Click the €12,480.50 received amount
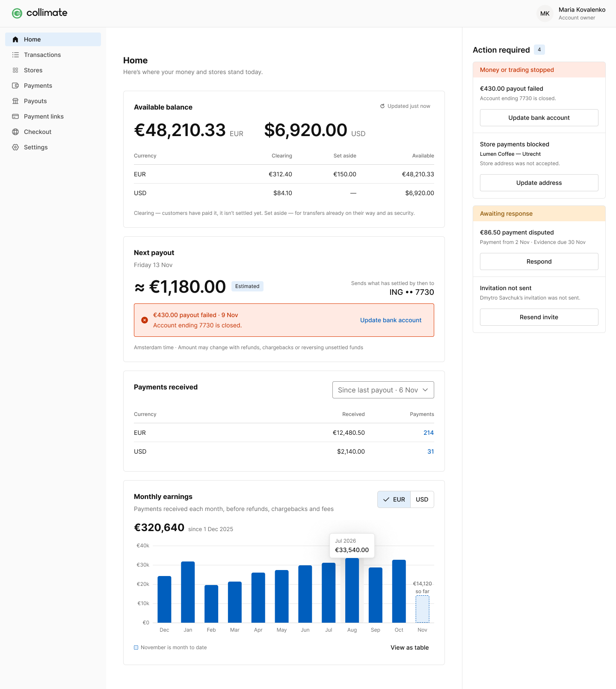616x689 pixels. click(349, 433)
